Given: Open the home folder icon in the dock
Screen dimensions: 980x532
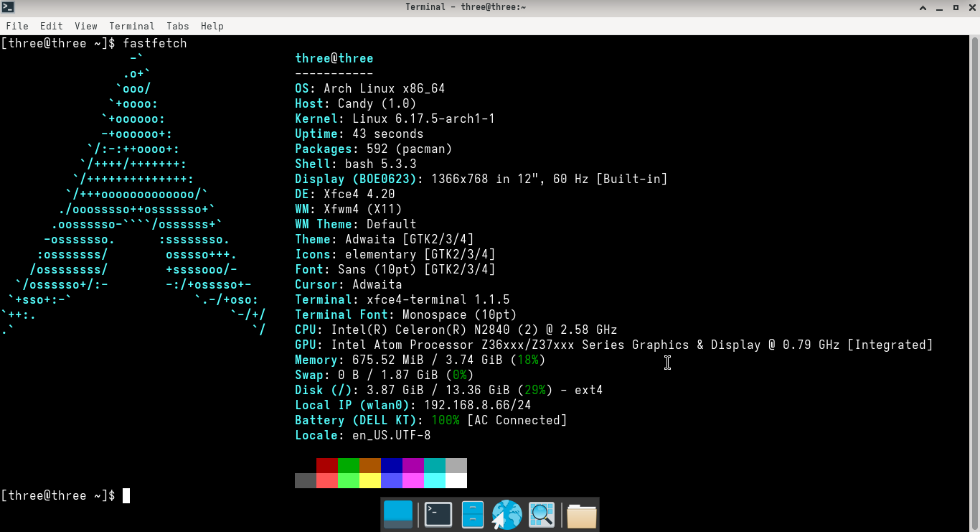Looking at the screenshot, I should pyautogui.click(x=581, y=515).
